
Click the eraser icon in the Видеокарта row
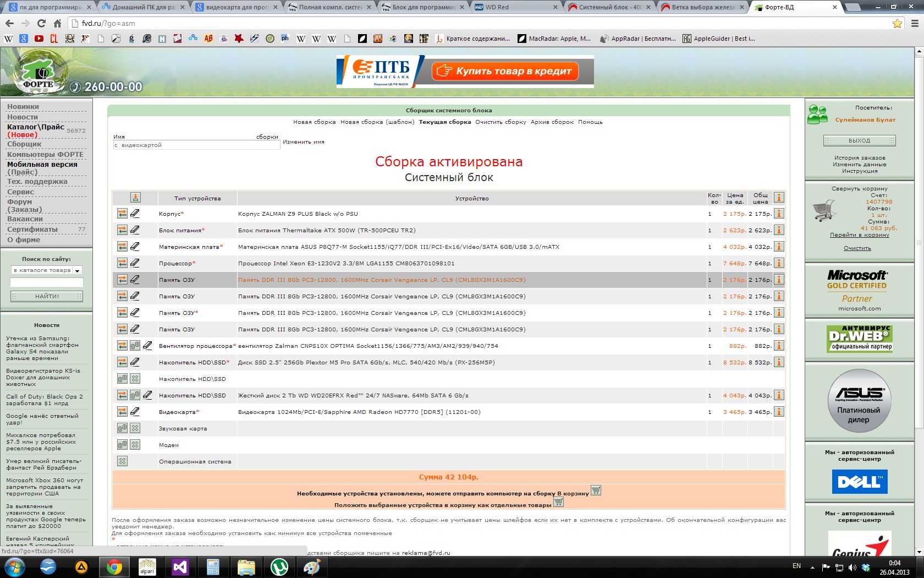[x=135, y=412]
